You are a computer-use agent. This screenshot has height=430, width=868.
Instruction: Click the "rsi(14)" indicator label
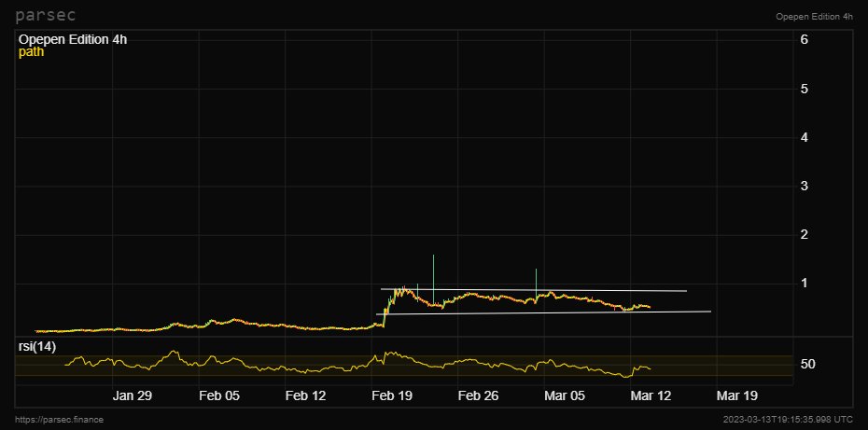click(37, 346)
